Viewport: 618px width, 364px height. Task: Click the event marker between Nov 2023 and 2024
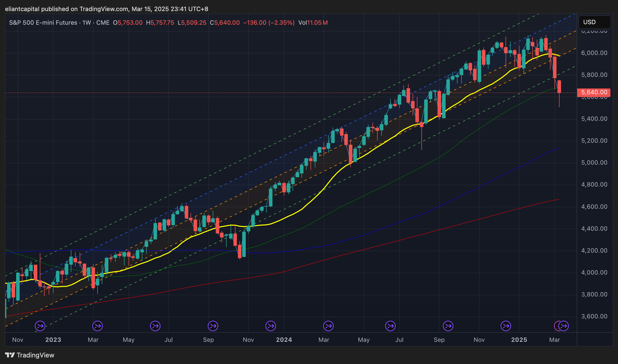(x=271, y=326)
